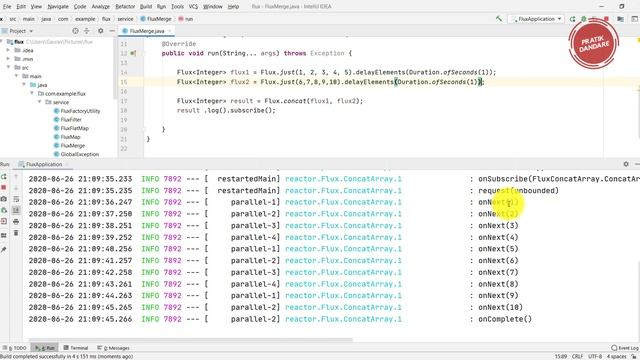Open the Project panel gear settings

pyautogui.click(x=100, y=31)
